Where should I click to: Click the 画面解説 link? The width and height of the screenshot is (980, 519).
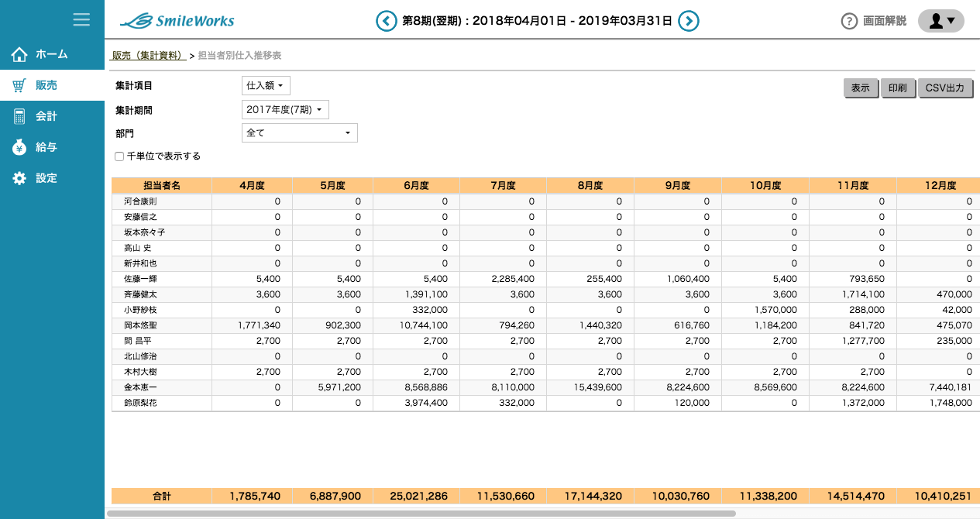pos(885,21)
